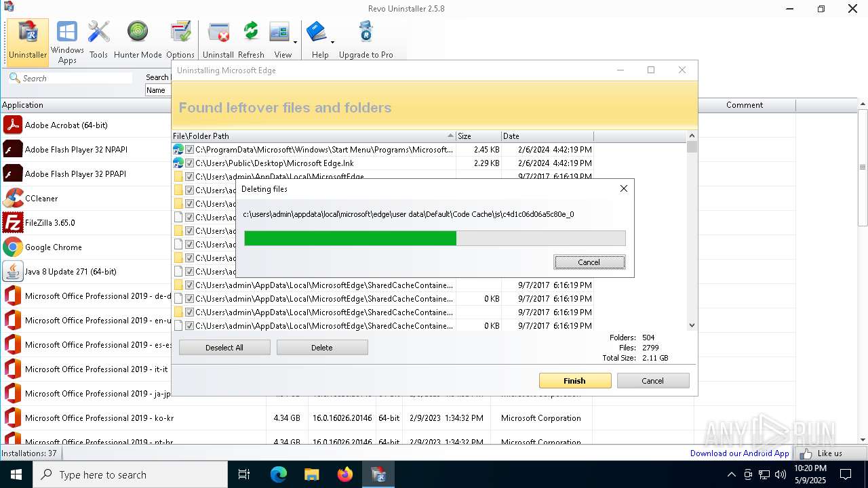
Task: Expand the View dropdown arrow
Action: point(295,42)
